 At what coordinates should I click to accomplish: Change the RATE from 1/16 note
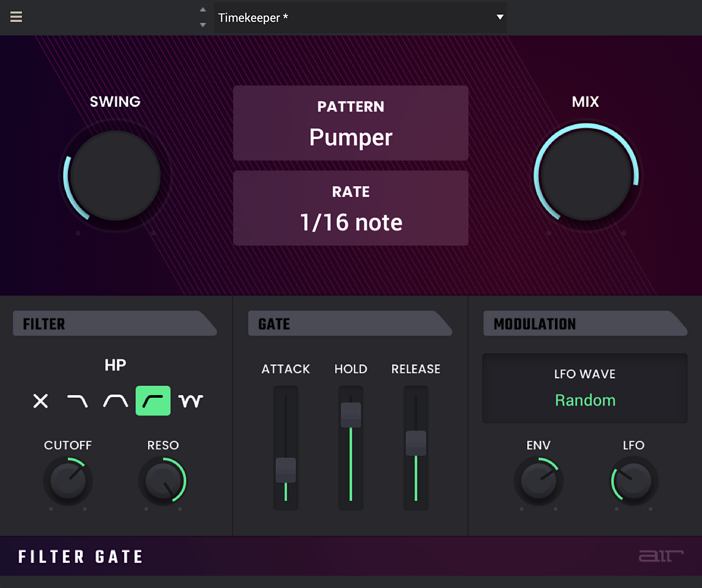click(350, 208)
